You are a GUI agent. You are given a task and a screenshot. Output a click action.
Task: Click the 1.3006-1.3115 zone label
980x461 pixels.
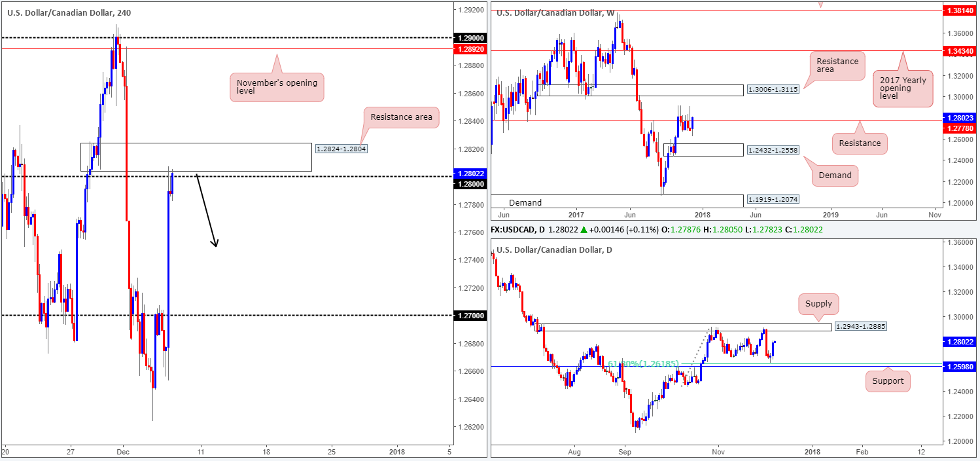[772, 90]
